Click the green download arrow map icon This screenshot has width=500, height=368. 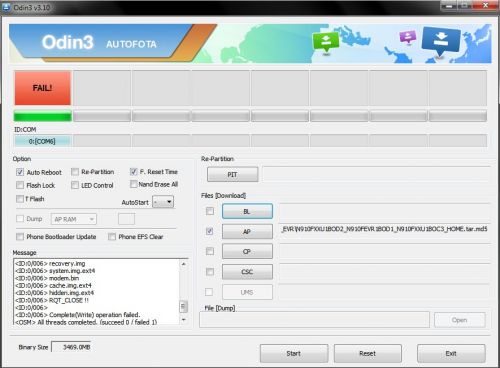(326, 42)
